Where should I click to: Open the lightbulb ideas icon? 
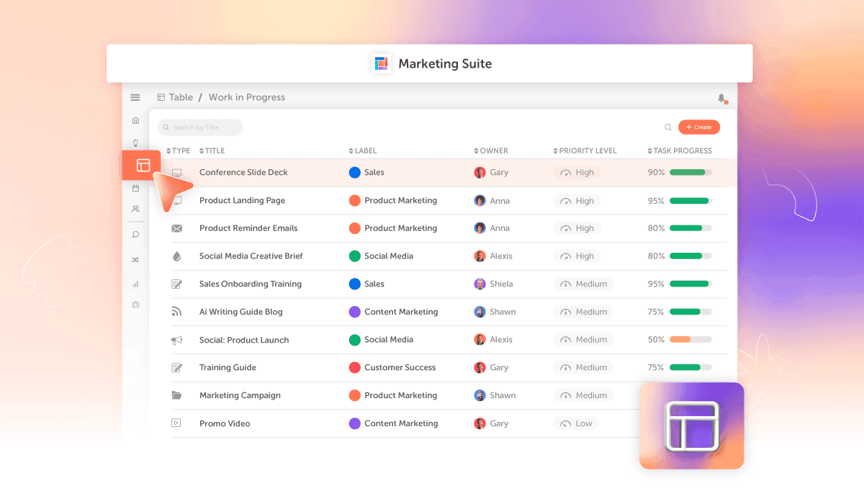pos(135,143)
